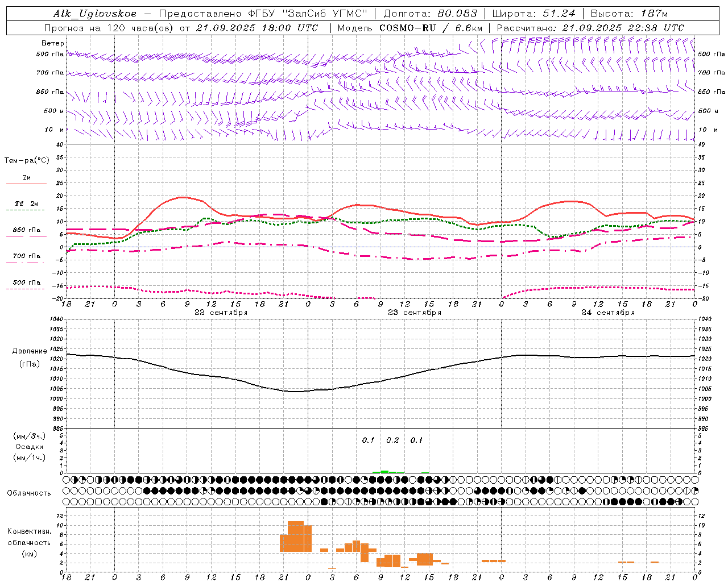Screen dimensions: 728x582
Task: Select the '23 сентября' date label
Action: [x=415, y=313]
